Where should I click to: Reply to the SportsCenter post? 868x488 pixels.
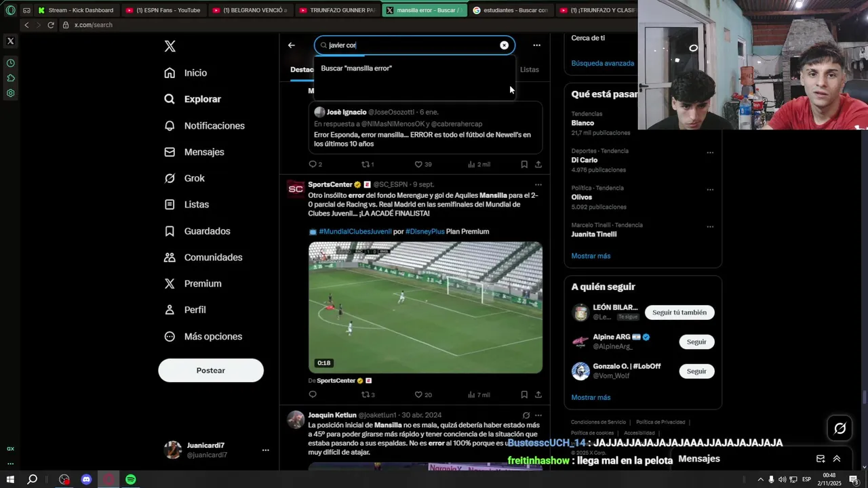click(x=313, y=394)
